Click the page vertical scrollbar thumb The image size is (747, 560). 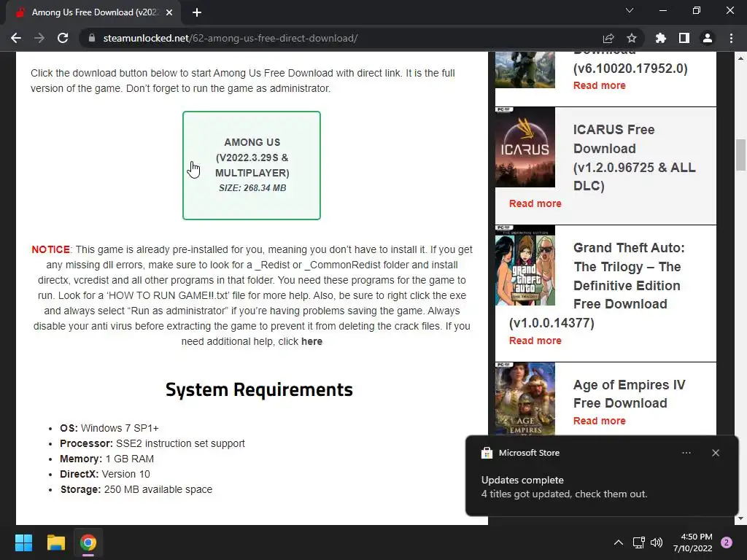pos(741,155)
